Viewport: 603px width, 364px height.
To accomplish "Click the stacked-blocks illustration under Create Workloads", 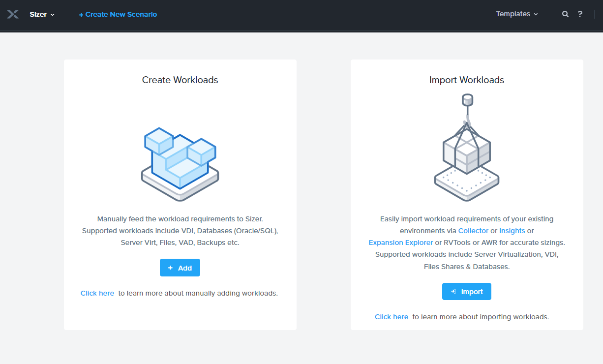I will tap(180, 162).
